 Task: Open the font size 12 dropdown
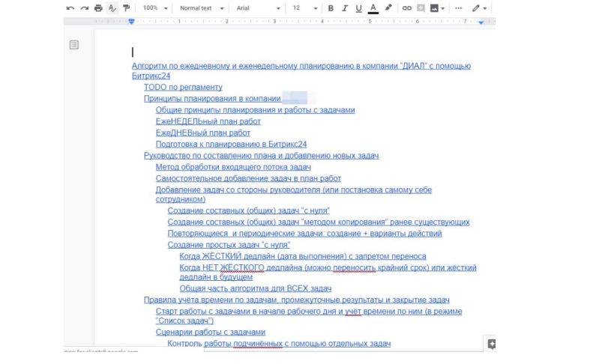[305, 8]
